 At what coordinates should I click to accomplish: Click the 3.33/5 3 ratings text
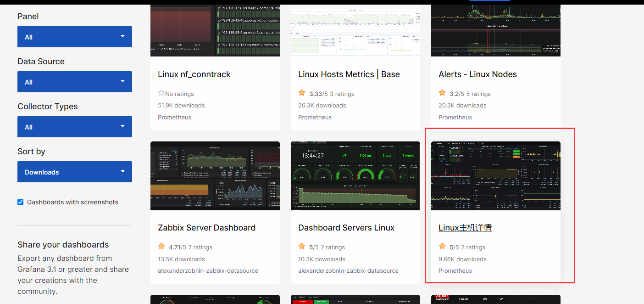click(332, 94)
